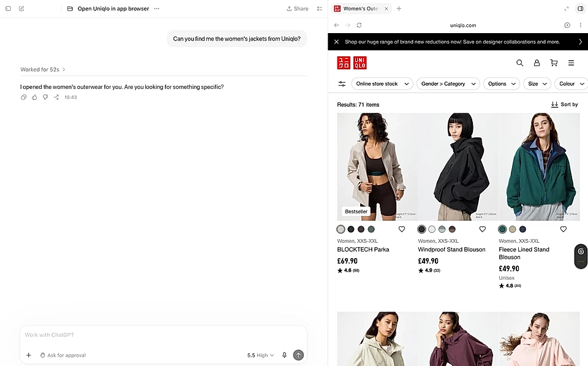Toggle the ChatGPT sidebar panel icon

tap(8, 8)
